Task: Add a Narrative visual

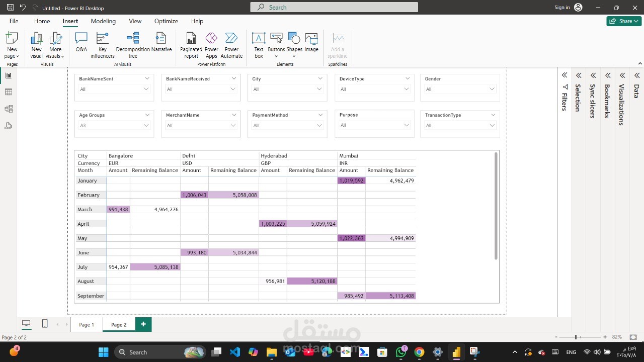Action: pyautogui.click(x=161, y=42)
